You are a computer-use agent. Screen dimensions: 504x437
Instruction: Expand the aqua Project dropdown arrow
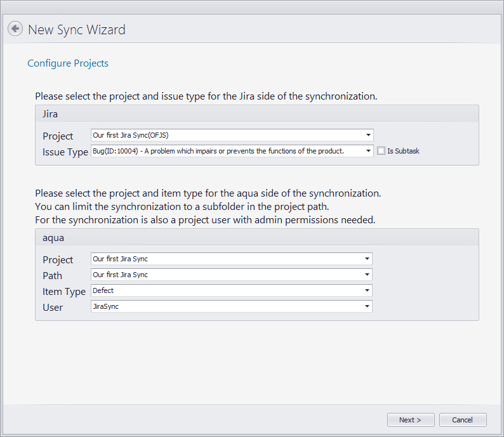[367, 259]
